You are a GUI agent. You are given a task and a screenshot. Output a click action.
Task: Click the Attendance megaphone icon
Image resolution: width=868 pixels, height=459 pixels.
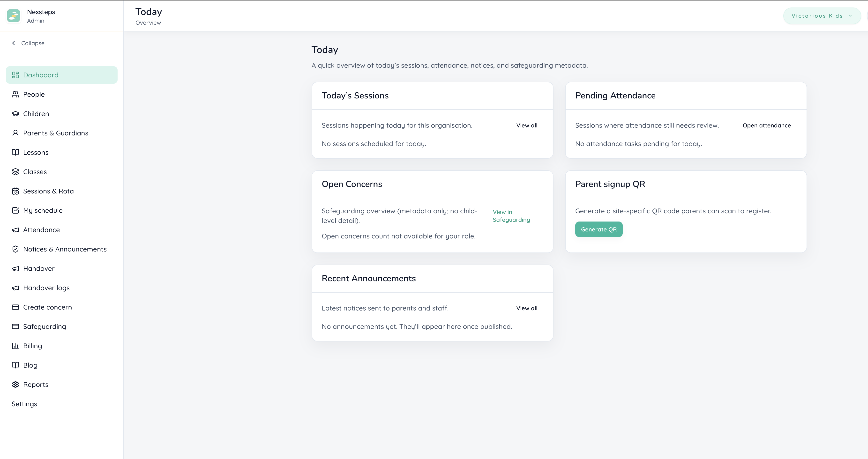click(15, 230)
